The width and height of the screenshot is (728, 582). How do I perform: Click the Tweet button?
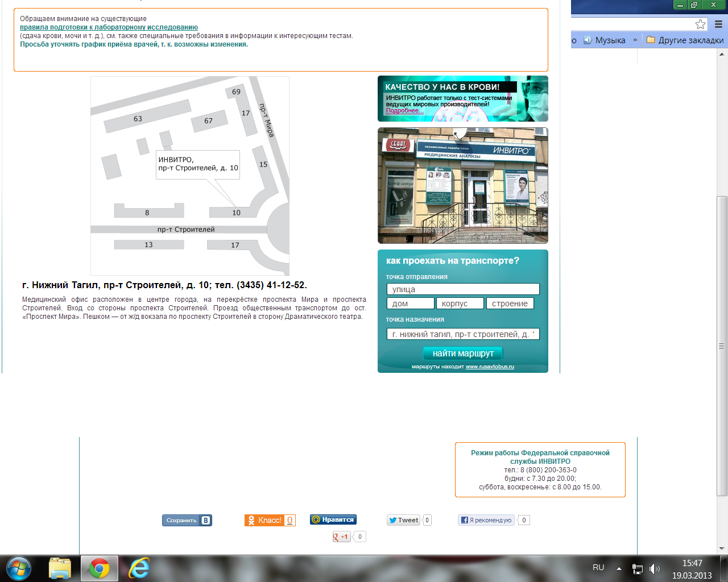[x=404, y=520]
